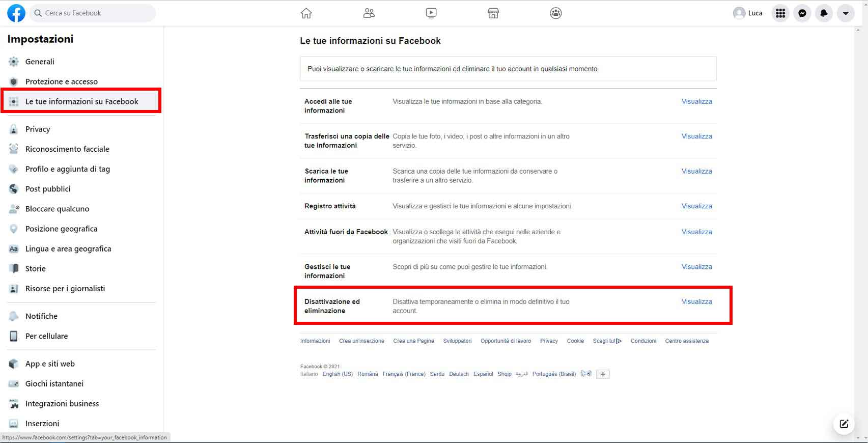The height and width of the screenshot is (443, 868).
Task: Click the Riconoscimento facciale icon
Action: pyautogui.click(x=14, y=149)
